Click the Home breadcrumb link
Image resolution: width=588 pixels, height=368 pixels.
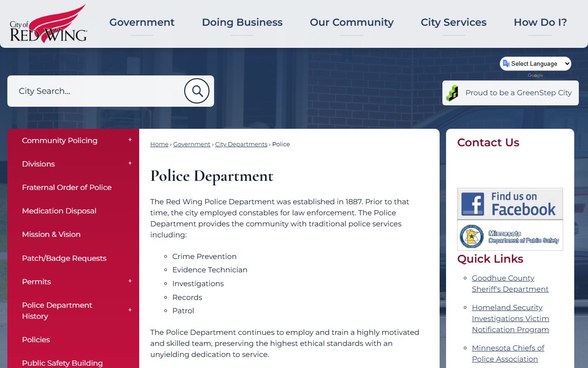159,144
